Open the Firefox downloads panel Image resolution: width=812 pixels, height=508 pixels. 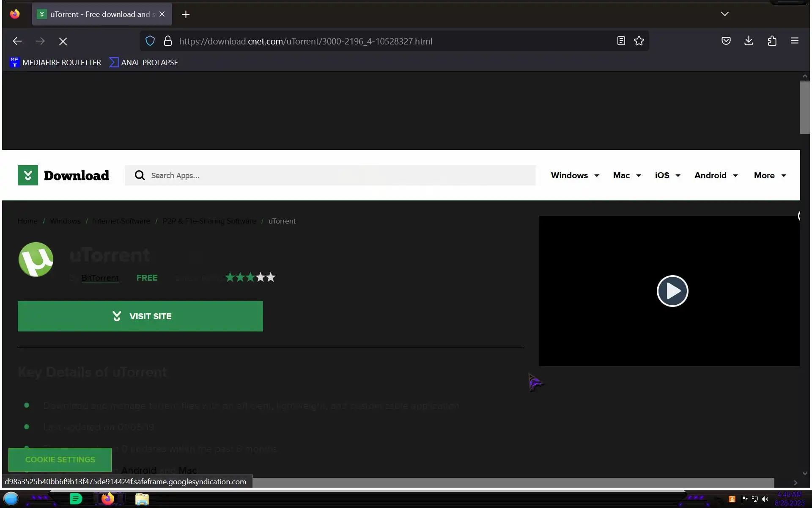pyautogui.click(x=749, y=41)
